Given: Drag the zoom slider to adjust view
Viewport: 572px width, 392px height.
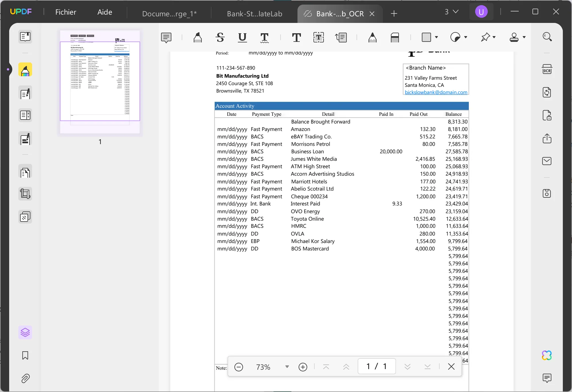Looking at the screenshot, I should [x=287, y=367].
